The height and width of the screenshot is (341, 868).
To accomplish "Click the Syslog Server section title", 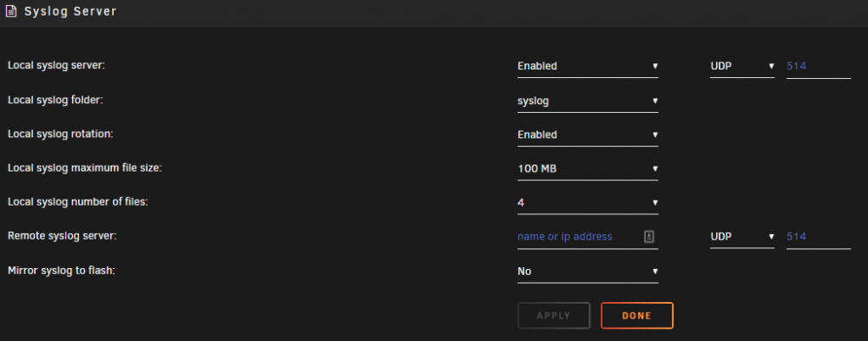I will click(x=70, y=11).
